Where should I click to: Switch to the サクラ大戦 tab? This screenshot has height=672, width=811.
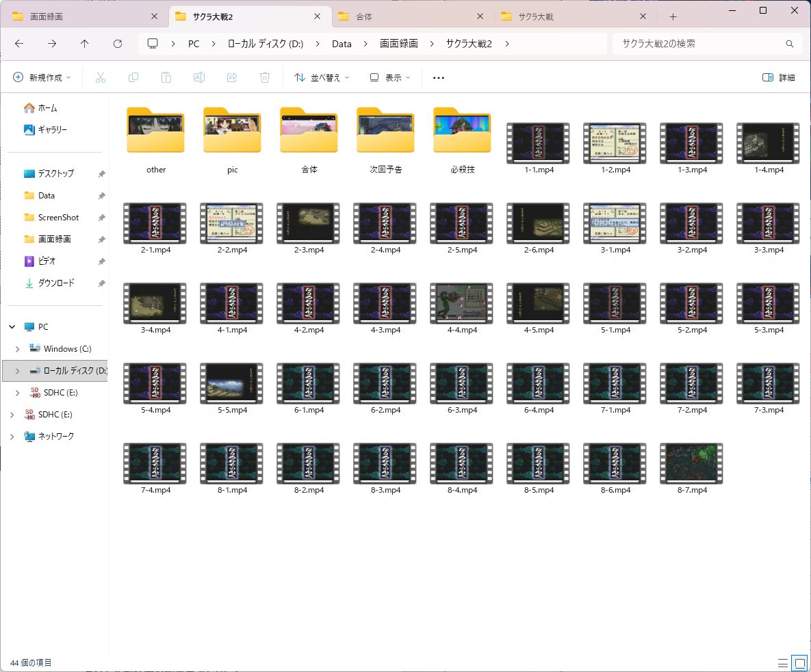pos(574,16)
